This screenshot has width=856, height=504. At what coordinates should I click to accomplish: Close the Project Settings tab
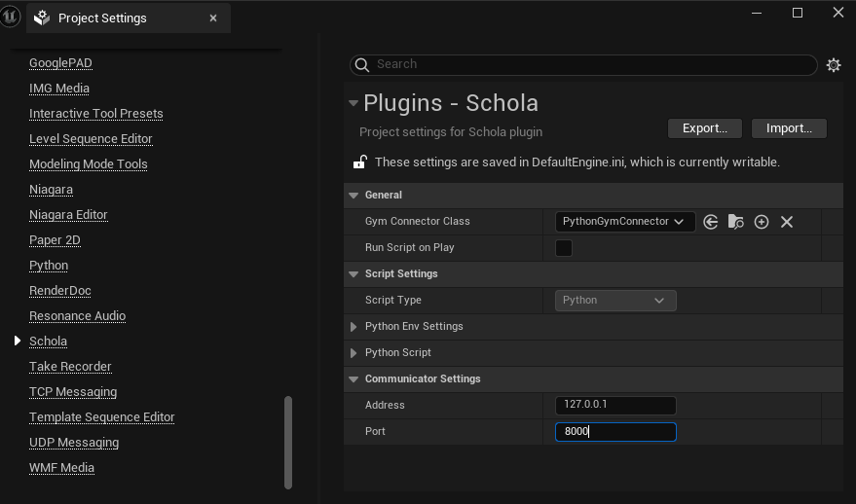click(213, 18)
